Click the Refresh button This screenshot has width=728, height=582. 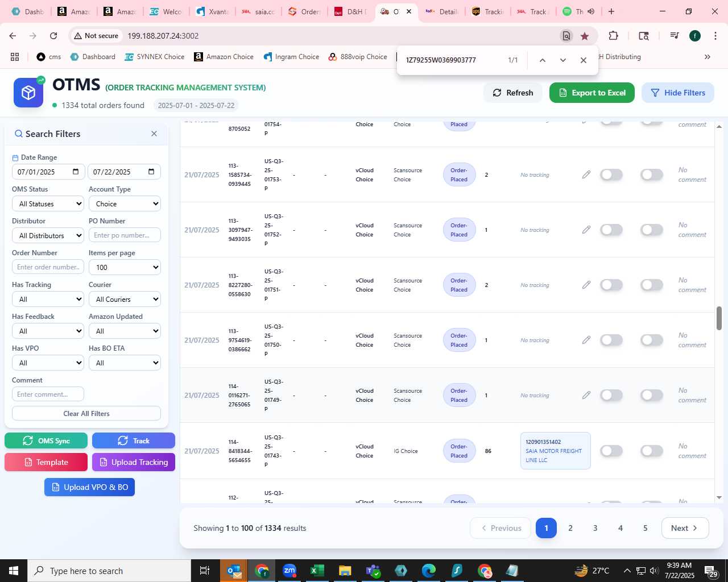click(x=513, y=93)
